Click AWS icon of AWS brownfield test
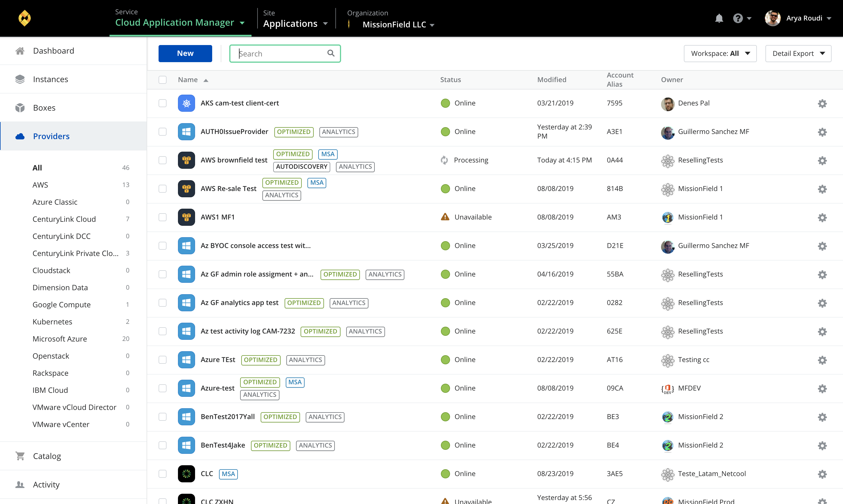 pyautogui.click(x=186, y=160)
